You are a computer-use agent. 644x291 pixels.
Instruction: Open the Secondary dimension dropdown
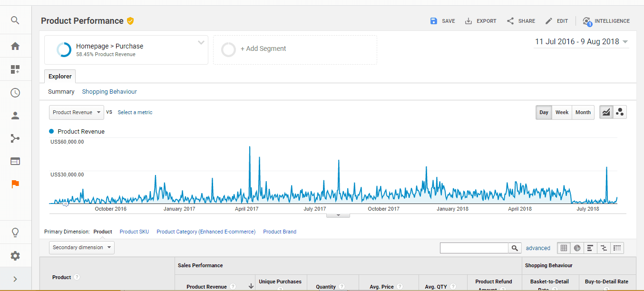coord(81,247)
